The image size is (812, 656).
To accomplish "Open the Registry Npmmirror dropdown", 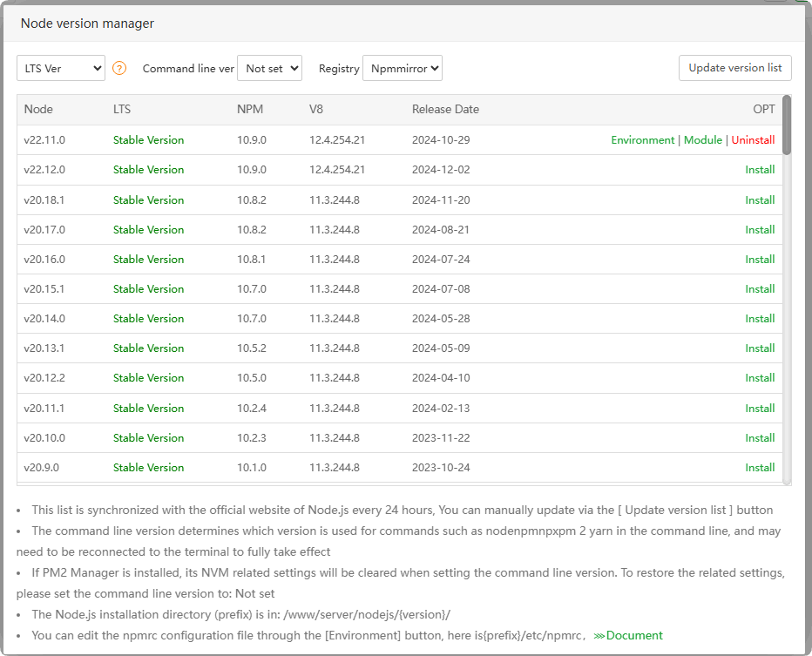I will [x=402, y=68].
